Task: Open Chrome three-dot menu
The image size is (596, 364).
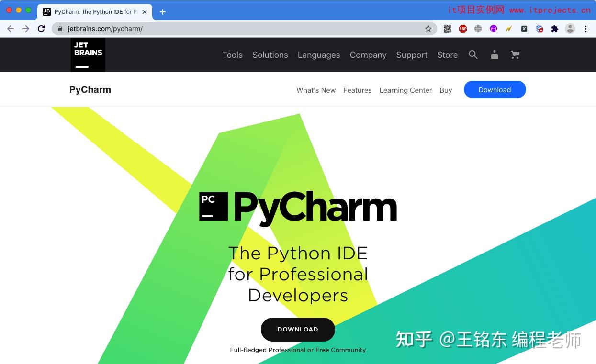Action: coord(585,29)
